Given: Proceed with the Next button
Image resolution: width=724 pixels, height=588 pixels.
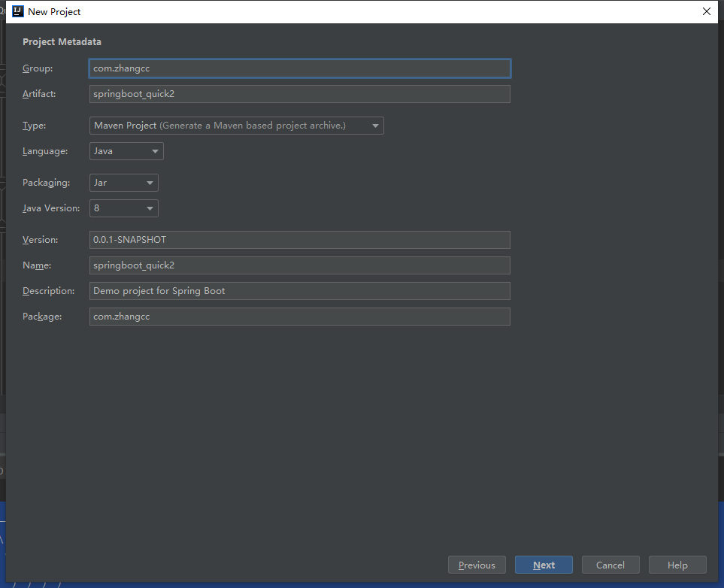Looking at the screenshot, I should click(544, 565).
